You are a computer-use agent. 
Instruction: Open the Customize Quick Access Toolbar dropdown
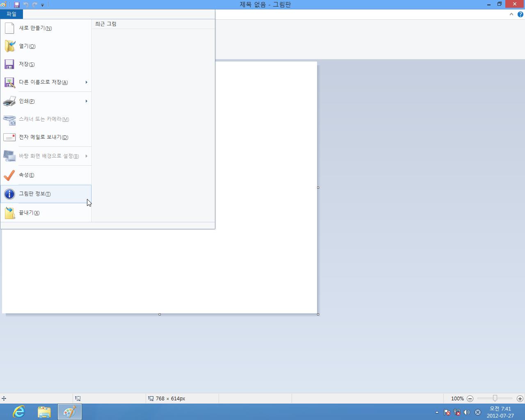[x=42, y=5]
